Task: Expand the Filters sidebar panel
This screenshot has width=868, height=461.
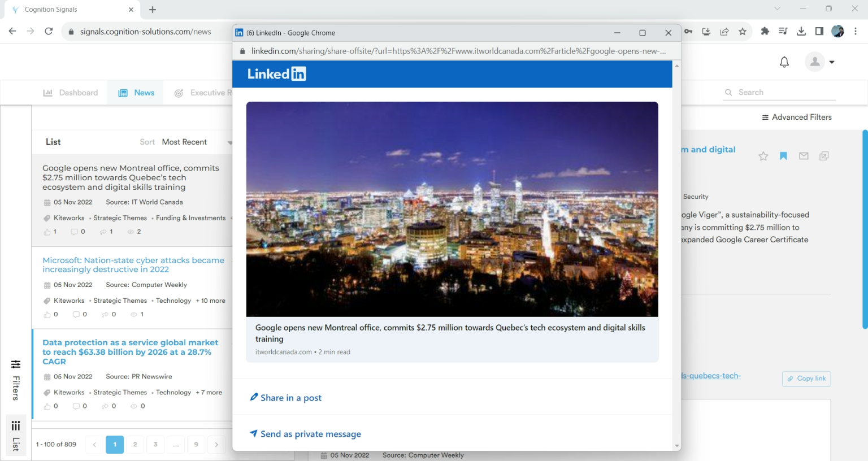Action: (16, 380)
